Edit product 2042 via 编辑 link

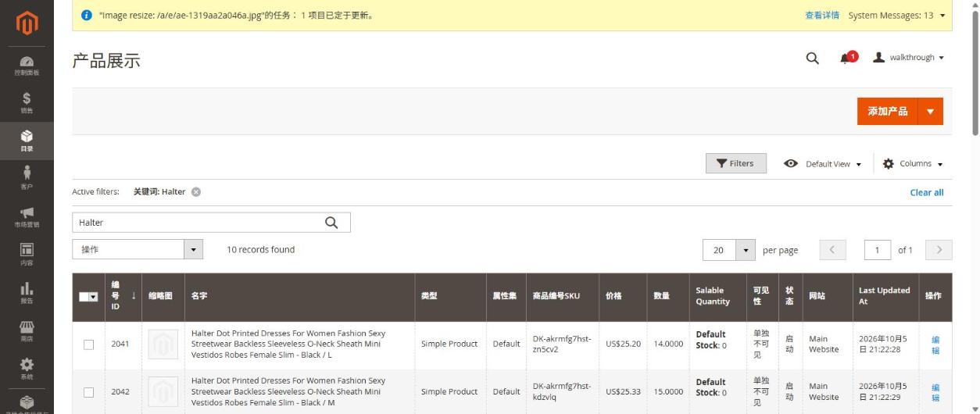coord(935,392)
